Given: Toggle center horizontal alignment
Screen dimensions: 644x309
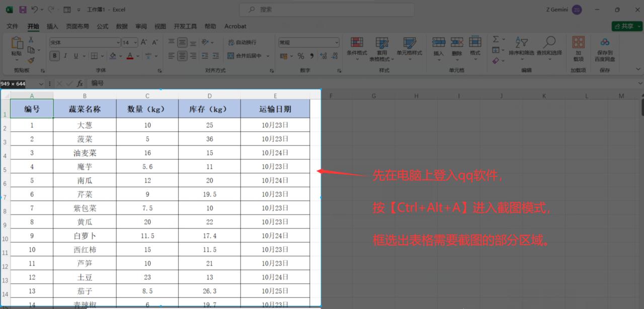Looking at the screenshot, I should [182, 56].
